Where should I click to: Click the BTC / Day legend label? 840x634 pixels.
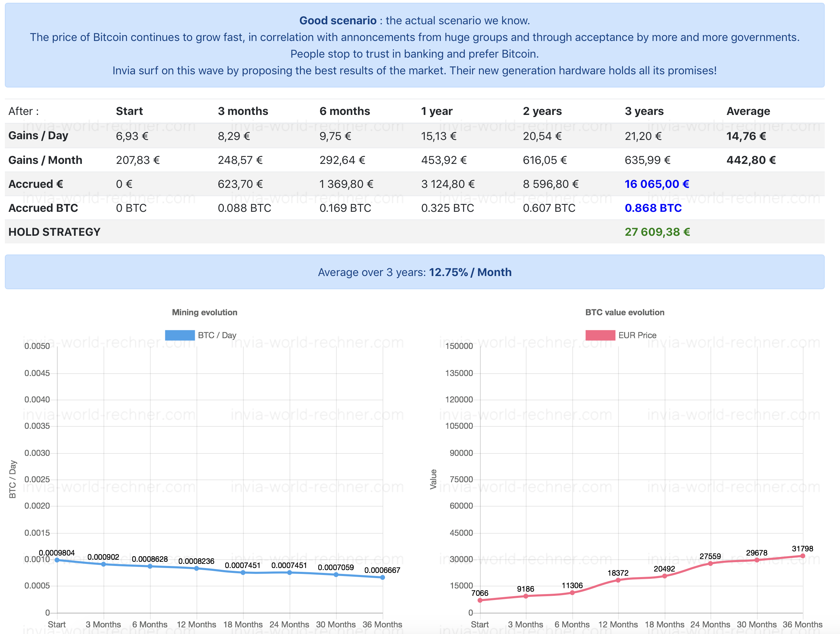(x=217, y=335)
